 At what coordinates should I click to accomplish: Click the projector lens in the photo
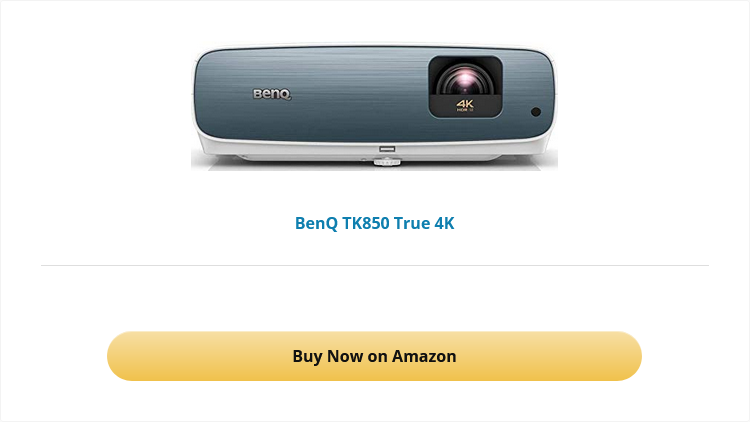tap(465, 80)
